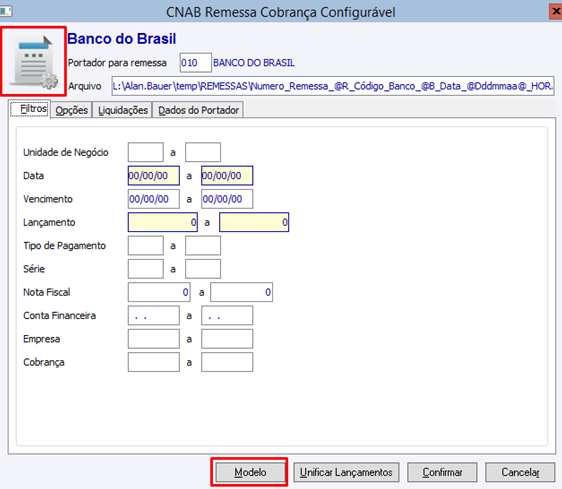Image resolution: width=562 pixels, height=489 pixels.
Task: Click the Conta Financeira label
Action: click(x=59, y=315)
